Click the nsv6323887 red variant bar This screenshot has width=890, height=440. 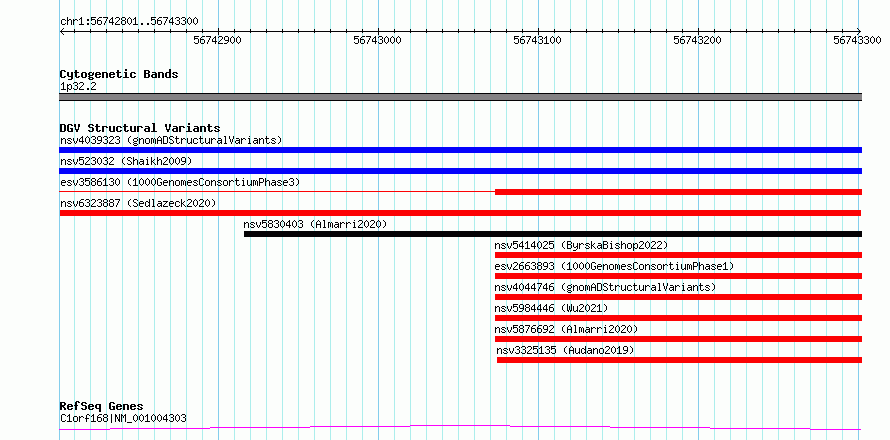(460, 213)
